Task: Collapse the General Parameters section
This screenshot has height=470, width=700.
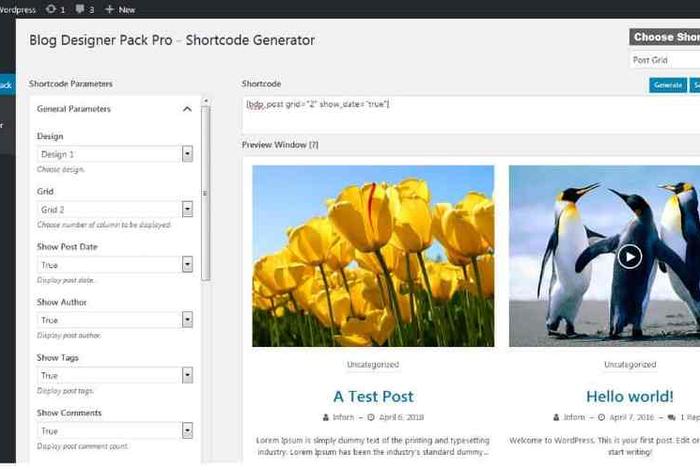Action: click(x=187, y=109)
